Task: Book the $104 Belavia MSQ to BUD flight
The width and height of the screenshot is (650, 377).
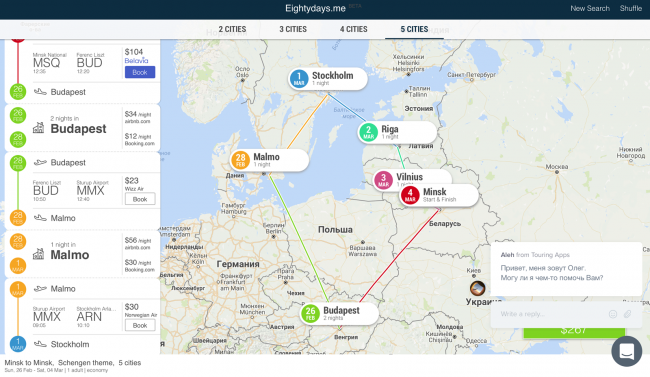Action: point(140,72)
